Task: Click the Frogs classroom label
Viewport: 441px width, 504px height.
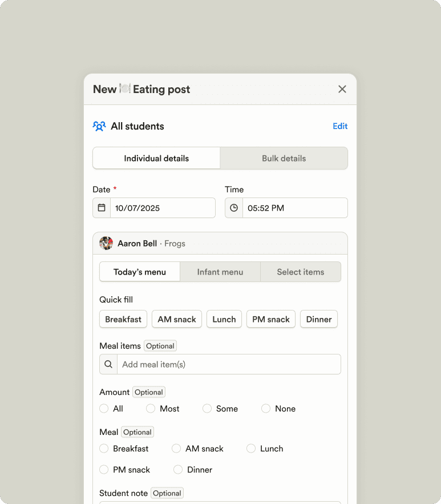Action: (x=175, y=243)
